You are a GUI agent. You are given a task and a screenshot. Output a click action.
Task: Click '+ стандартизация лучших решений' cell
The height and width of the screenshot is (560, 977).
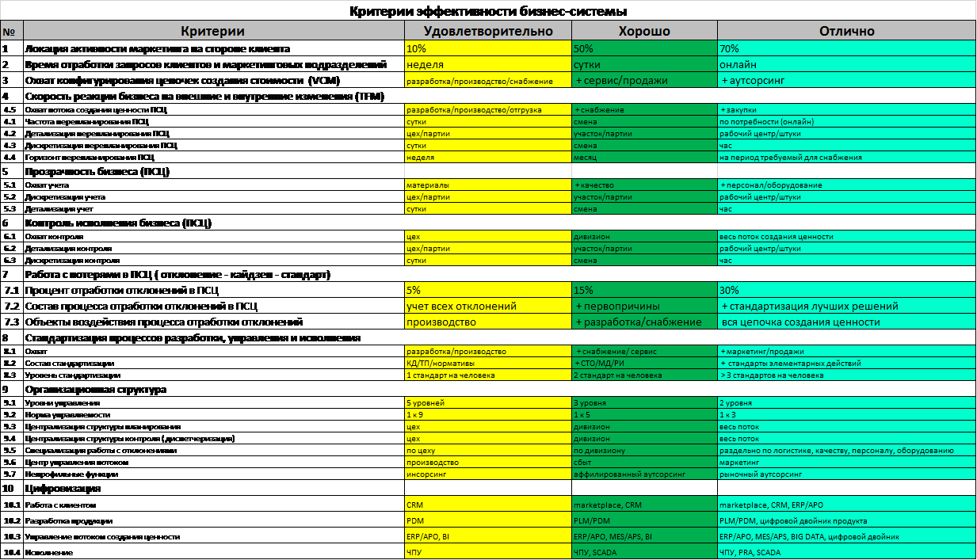pyautogui.click(x=846, y=306)
